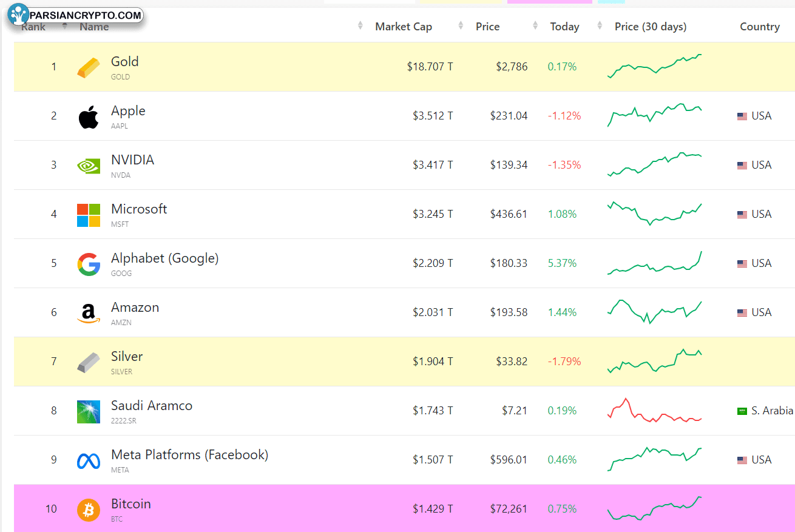Click the S. Arabia country label
The width and height of the screenshot is (795, 532).
tap(772, 411)
